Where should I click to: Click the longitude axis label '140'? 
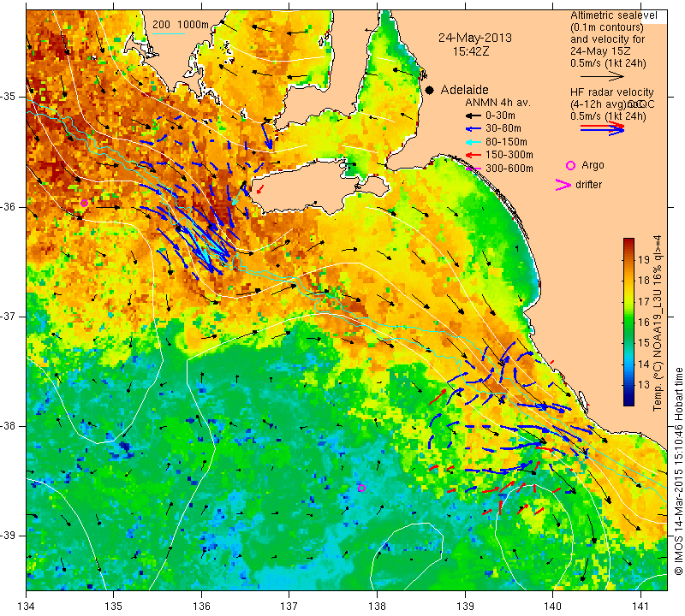[552, 606]
